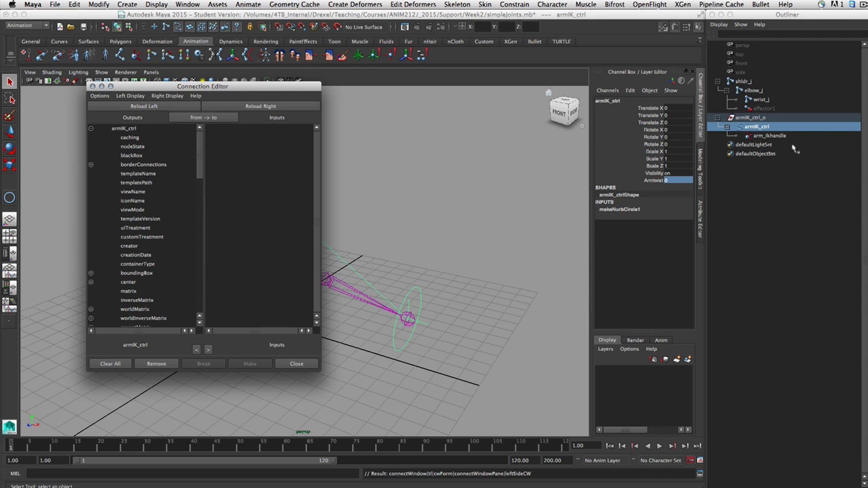Activate the Scale tool in the toolbox
This screenshot has width=868, height=488.
click(9, 165)
